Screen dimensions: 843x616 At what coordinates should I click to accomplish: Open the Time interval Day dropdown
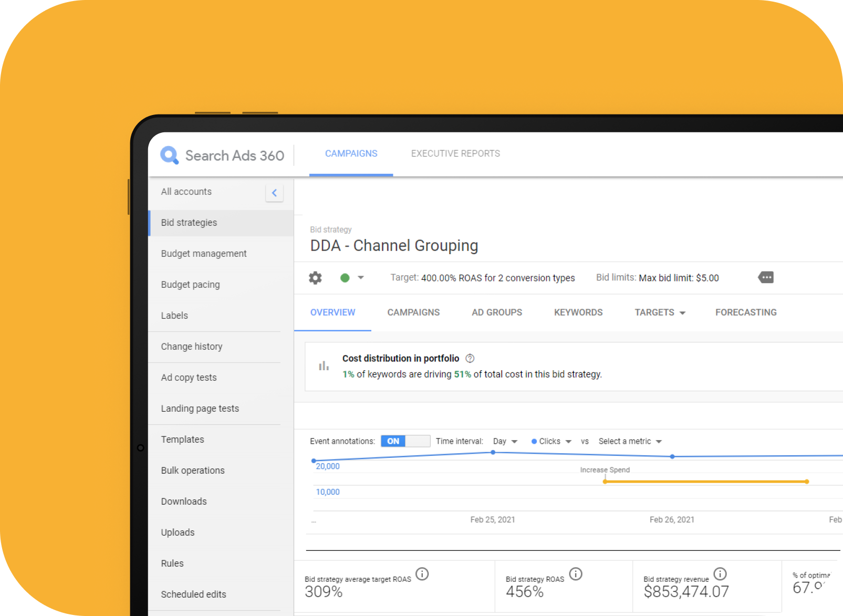tap(505, 441)
